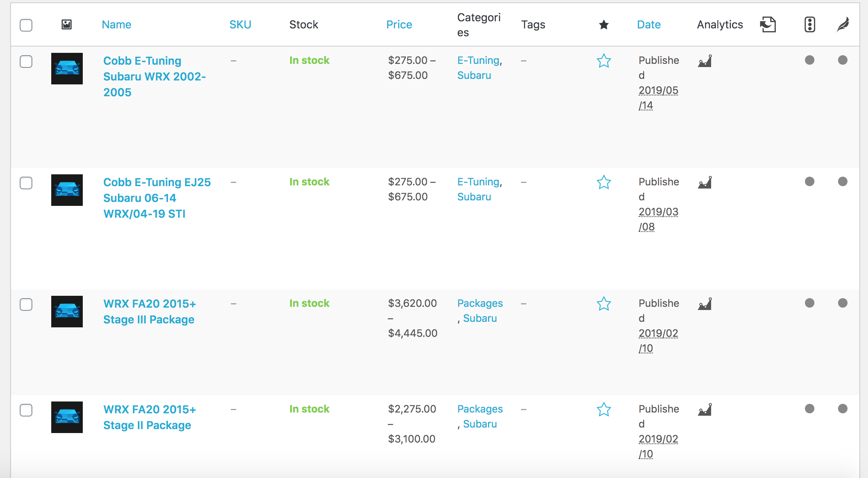This screenshot has height=478, width=868.
Task: View analytics icon for WRX FA20 Stage II Package
Action: coord(705,409)
